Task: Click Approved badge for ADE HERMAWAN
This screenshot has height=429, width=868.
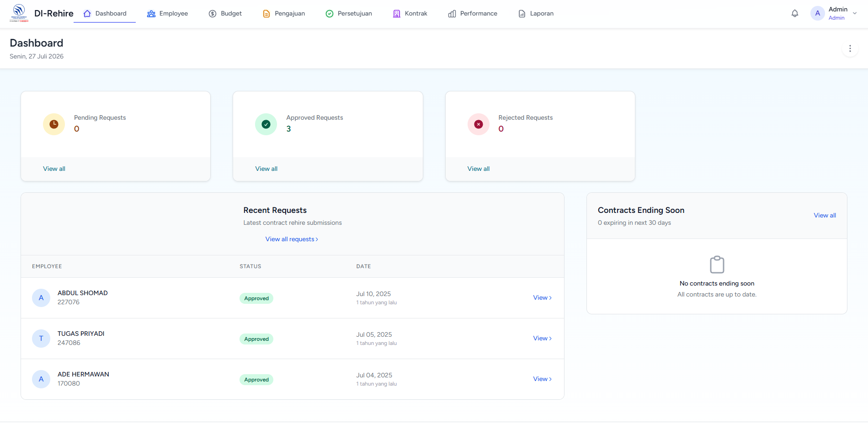Action: pos(256,380)
